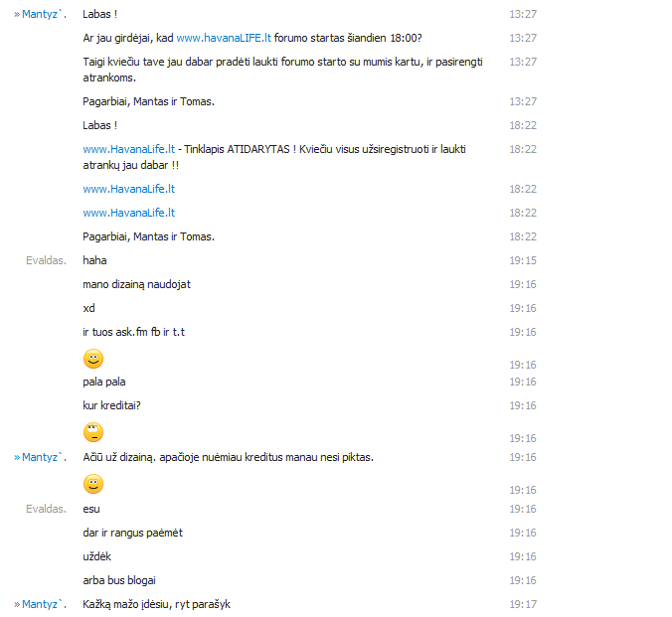
Task: Click the smiley emoticon under 'Ačiū už dizainą'
Action: point(93,484)
